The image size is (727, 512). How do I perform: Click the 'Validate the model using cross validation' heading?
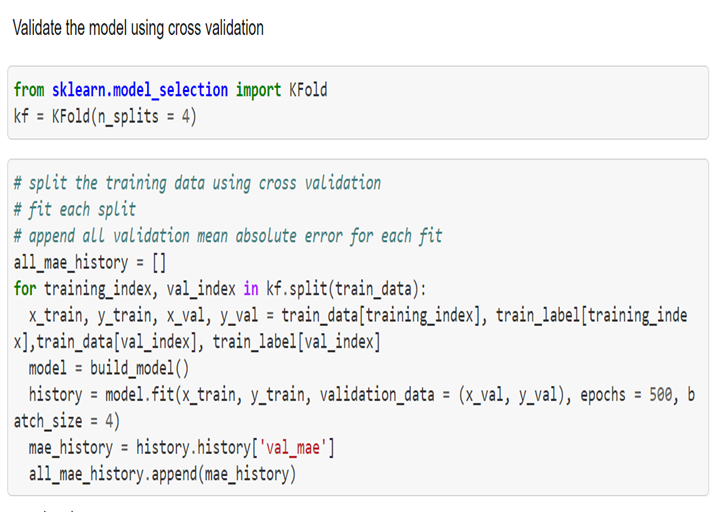(138, 28)
